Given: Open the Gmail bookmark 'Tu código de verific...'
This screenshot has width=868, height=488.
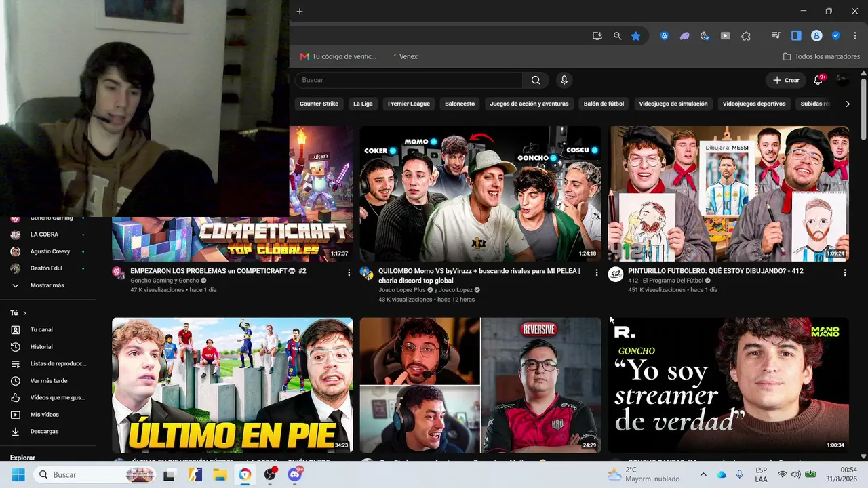Looking at the screenshot, I should pyautogui.click(x=338, y=56).
